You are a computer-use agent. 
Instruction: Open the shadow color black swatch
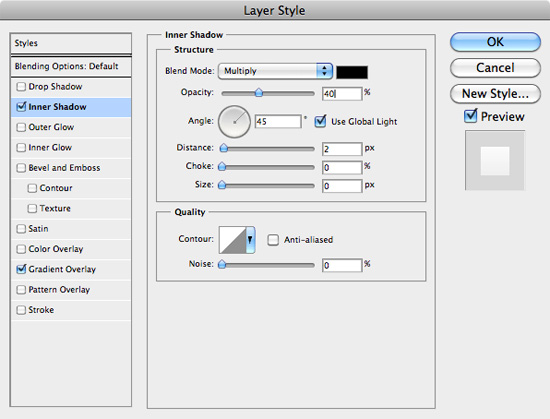(352, 72)
